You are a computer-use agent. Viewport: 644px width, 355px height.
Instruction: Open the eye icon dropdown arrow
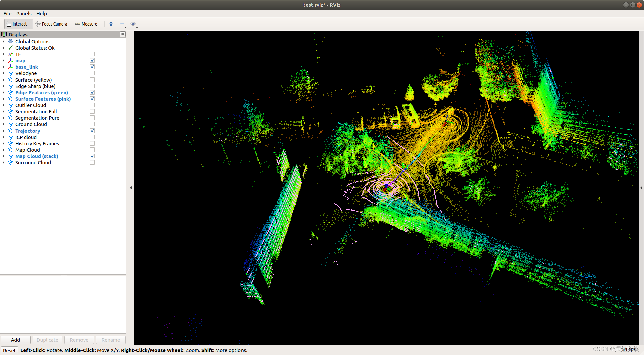(137, 27)
